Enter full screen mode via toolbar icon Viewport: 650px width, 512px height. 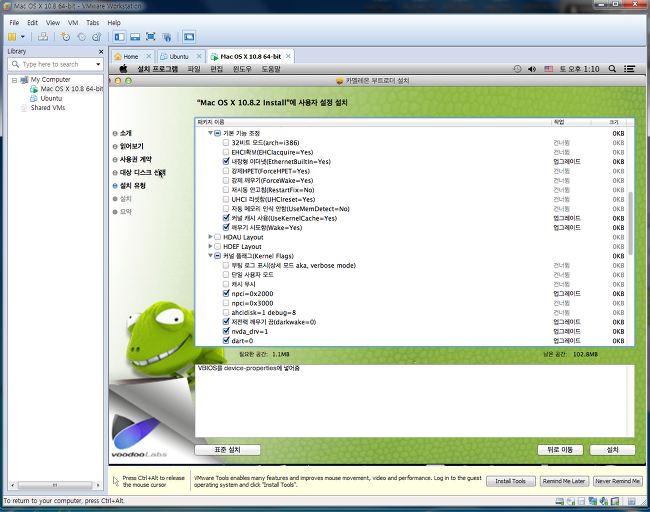coord(151,37)
